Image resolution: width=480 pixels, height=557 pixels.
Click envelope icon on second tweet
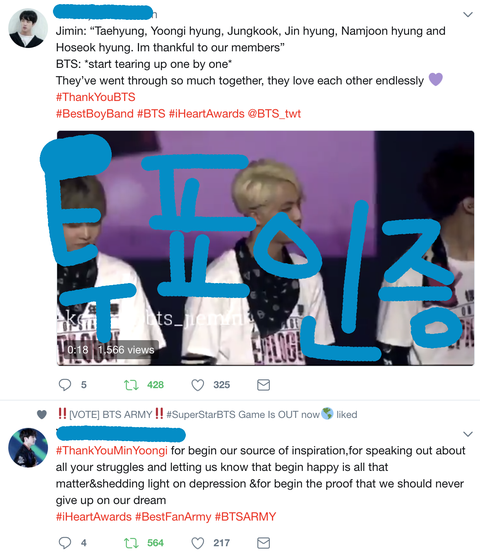[263, 543]
